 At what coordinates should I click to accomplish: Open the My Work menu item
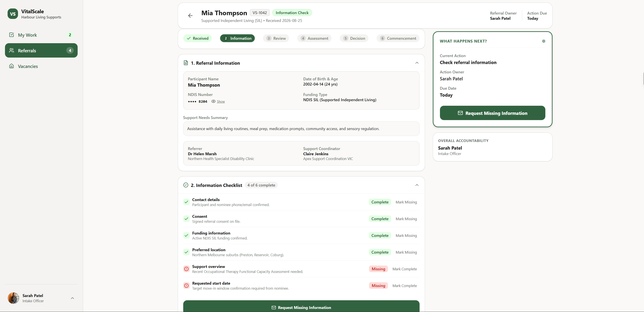(41, 35)
